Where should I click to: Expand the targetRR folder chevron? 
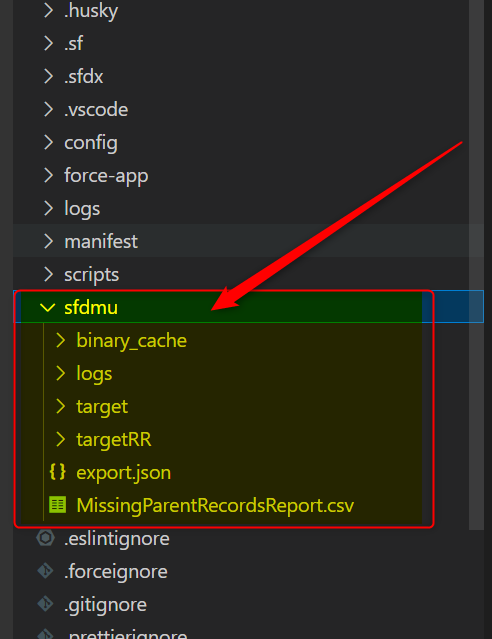60,439
